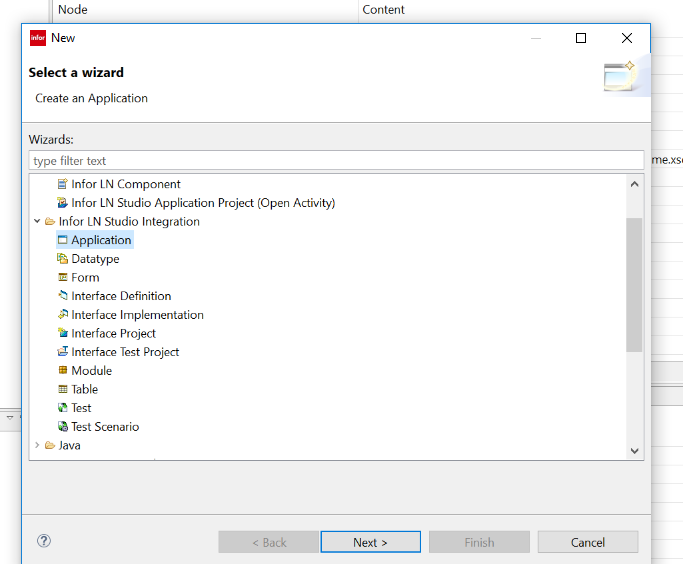This screenshot has width=683, height=564.
Task: Select Interface Definition in the list
Action: 121,296
